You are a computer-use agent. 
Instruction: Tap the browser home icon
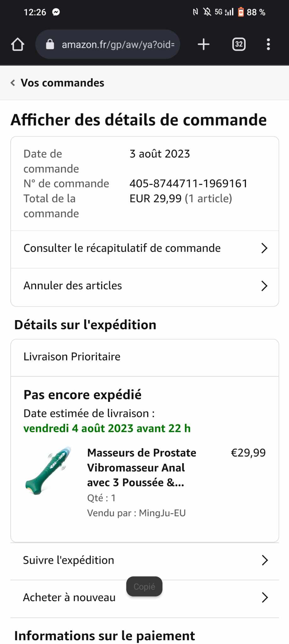18,44
